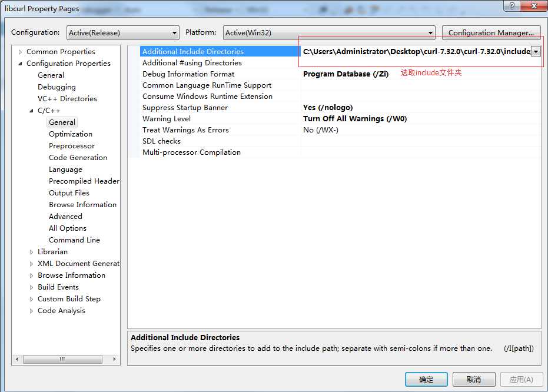Image resolution: width=548 pixels, height=392 pixels.
Task: Open the Command Line page
Action: coord(74,240)
